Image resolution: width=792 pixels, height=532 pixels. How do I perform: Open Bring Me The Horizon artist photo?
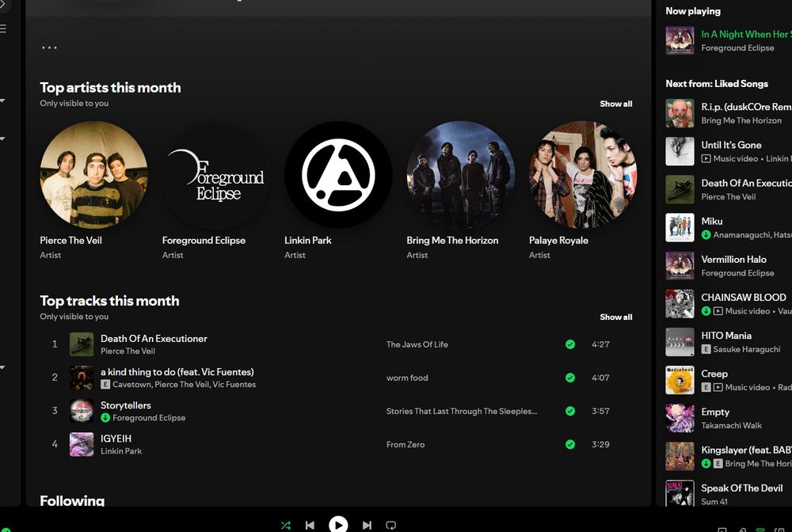461,175
